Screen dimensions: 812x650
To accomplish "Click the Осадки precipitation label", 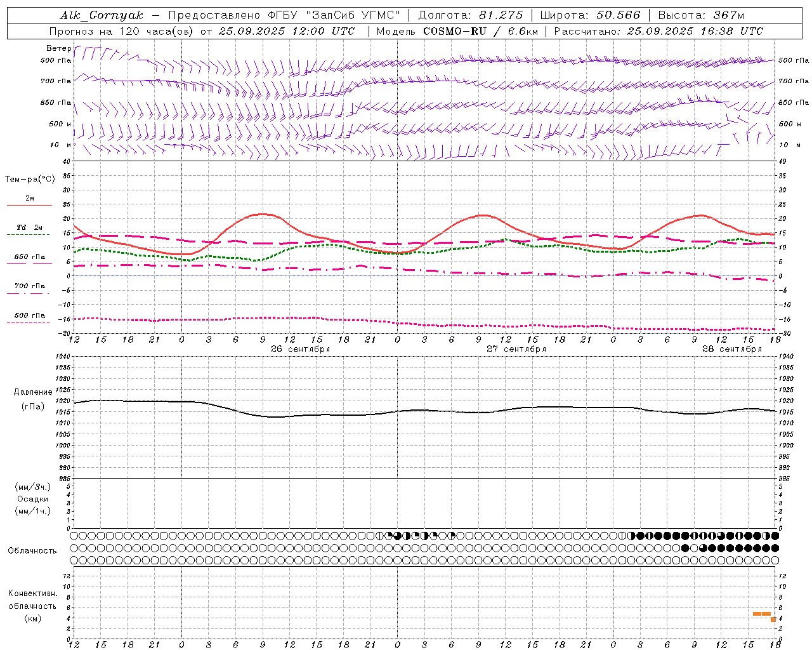I will (33, 499).
